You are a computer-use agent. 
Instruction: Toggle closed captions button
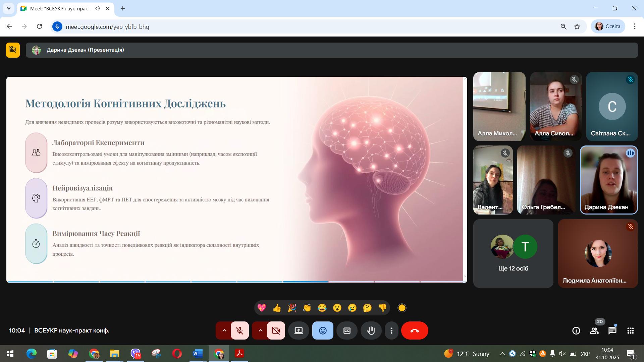[x=347, y=330]
